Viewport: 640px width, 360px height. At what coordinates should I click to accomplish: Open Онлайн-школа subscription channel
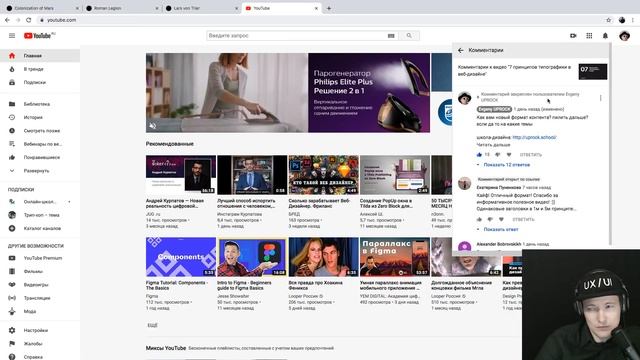(40, 202)
